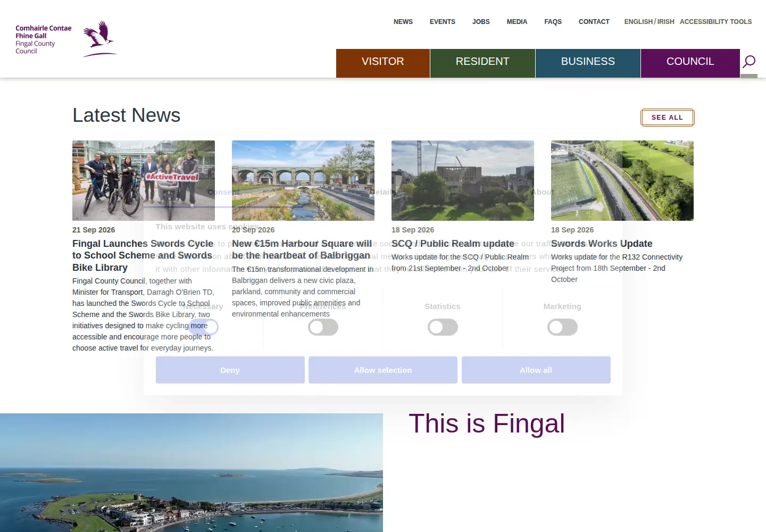
Task: Open the Active Travel bike photo thumbnail
Action: [144, 180]
